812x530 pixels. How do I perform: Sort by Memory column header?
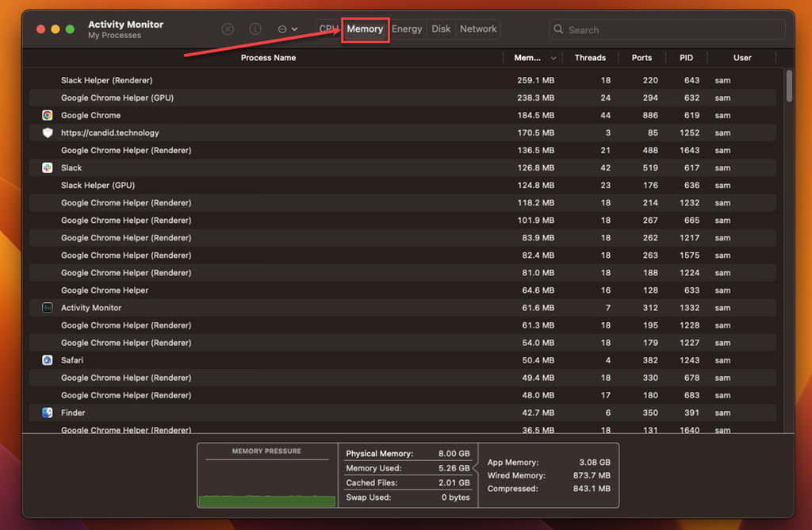527,57
